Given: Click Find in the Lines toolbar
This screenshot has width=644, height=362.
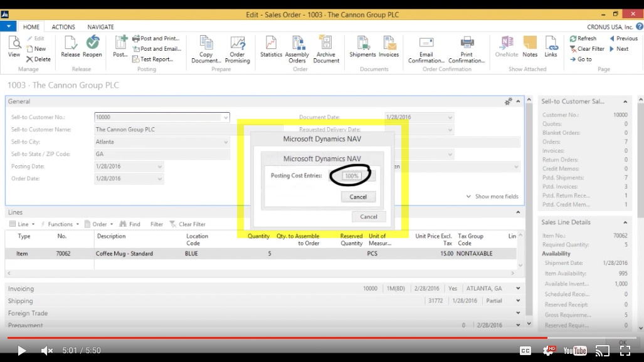Looking at the screenshot, I should tap(130, 224).
